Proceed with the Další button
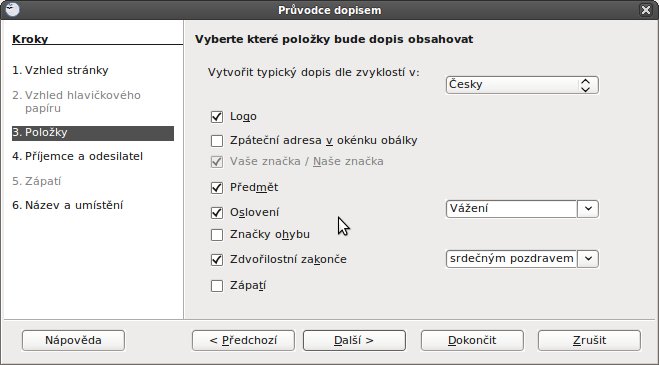 tap(354, 340)
